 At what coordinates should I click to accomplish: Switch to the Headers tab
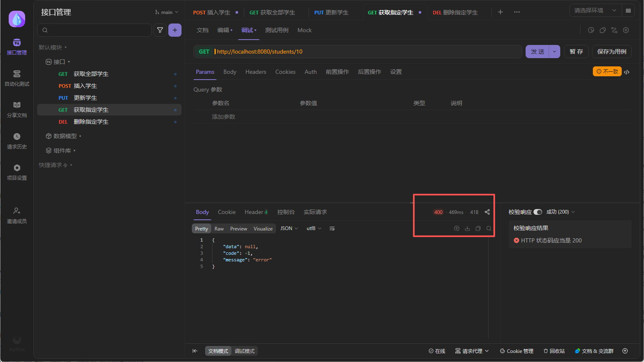(256, 72)
